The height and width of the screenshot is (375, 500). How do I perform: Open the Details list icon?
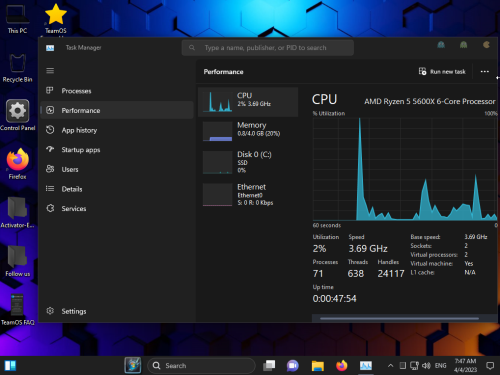coord(50,189)
